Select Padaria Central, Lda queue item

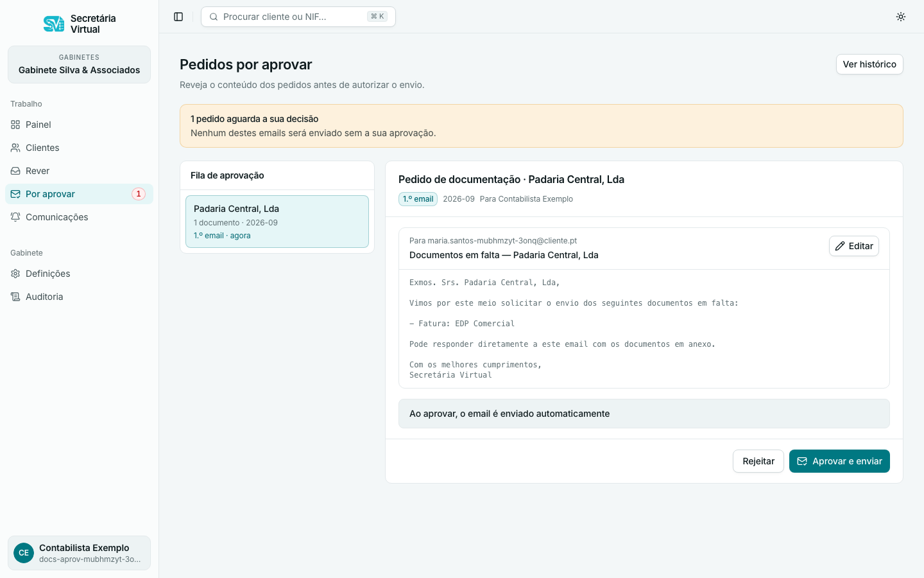coord(277,222)
